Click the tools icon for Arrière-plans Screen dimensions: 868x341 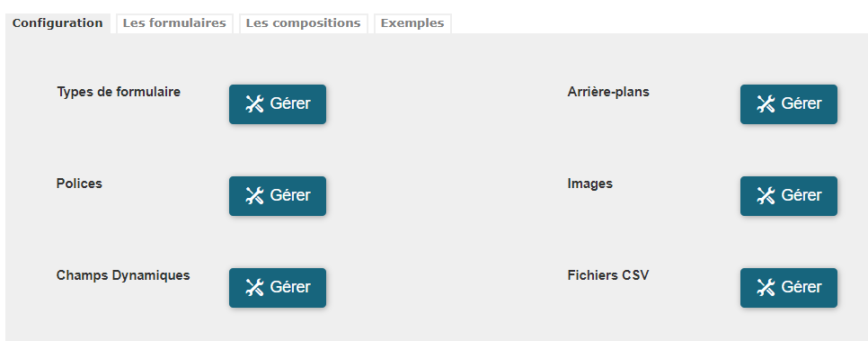pyautogui.click(x=766, y=104)
